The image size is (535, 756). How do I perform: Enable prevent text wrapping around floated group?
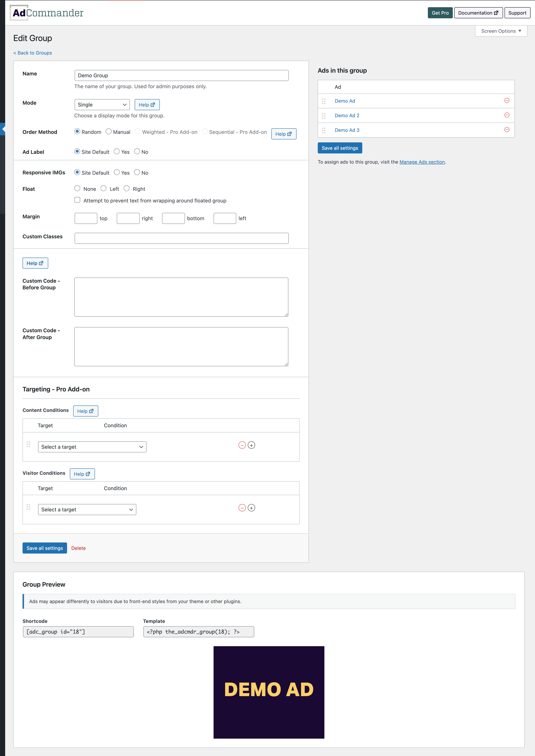77,200
